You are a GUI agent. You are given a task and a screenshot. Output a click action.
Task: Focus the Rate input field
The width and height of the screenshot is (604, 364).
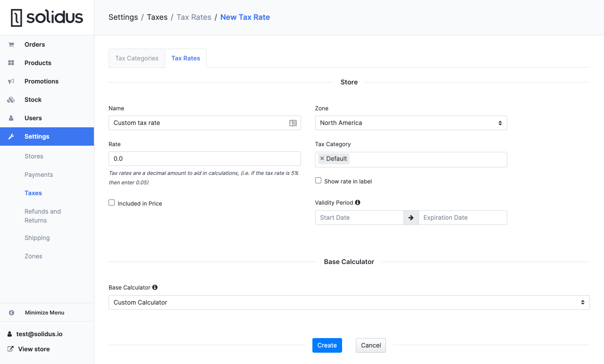click(204, 158)
